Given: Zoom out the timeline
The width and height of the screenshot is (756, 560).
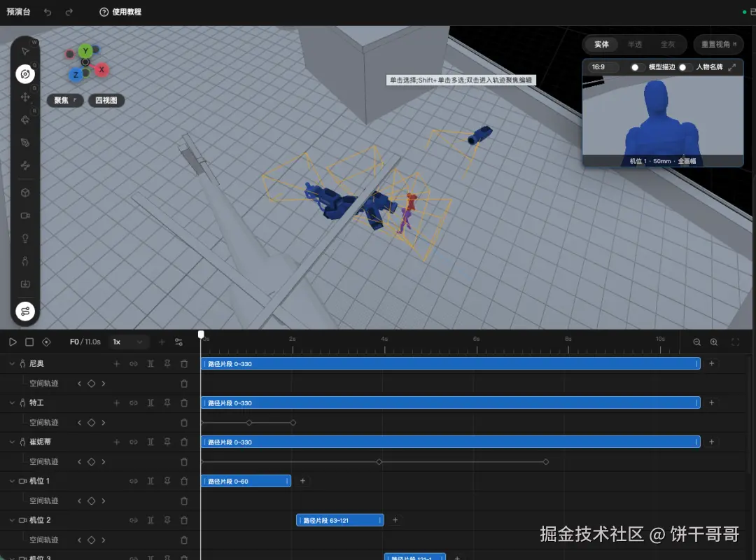Looking at the screenshot, I should pyautogui.click(x=696, y=342).
